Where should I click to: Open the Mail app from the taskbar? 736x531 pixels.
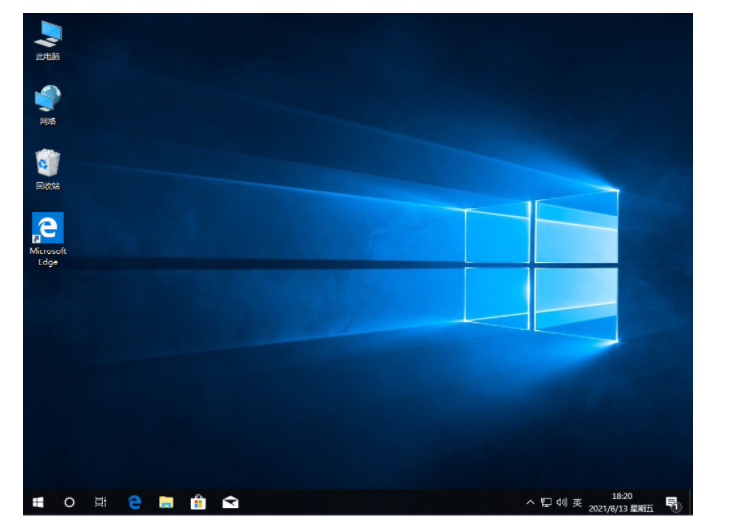point(230,502)
